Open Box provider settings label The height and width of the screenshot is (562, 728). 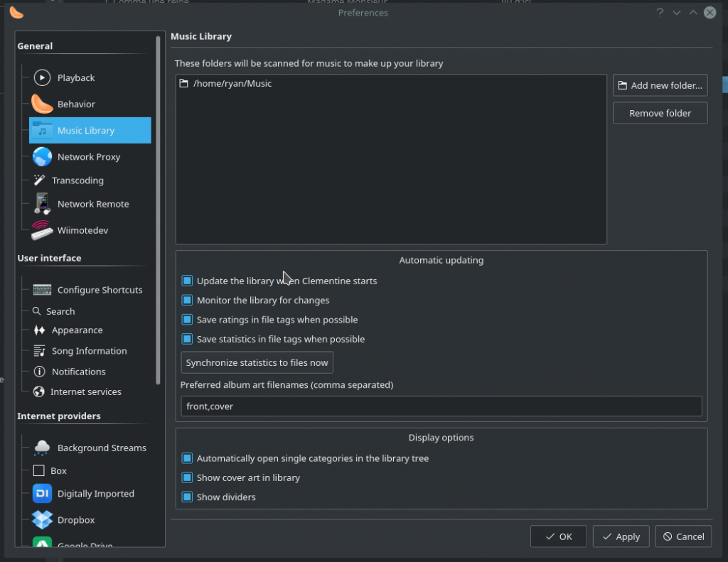tap(58, 470)
